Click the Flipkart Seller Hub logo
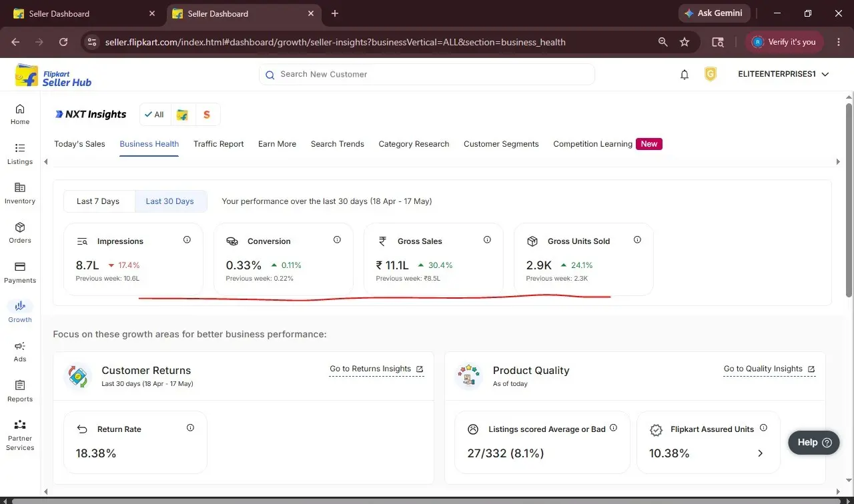This screenshot has width=854, height=504. 53,75
